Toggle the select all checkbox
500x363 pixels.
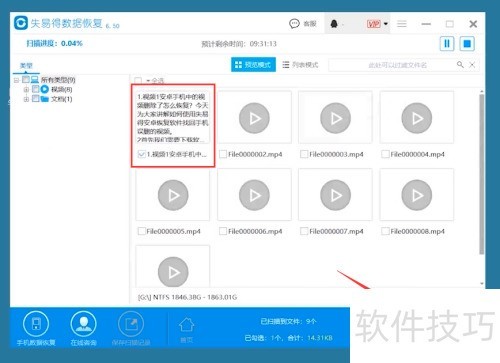click(x=138, y=81)
